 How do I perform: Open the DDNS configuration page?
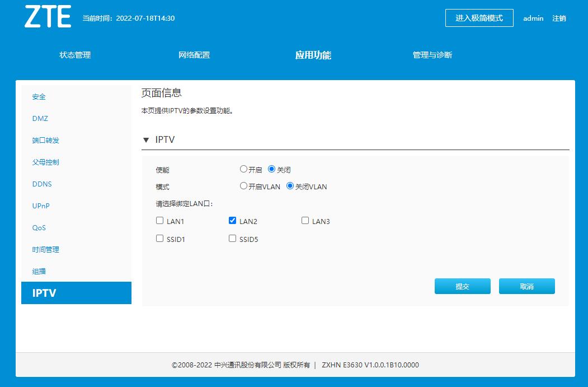coord(43,184)
